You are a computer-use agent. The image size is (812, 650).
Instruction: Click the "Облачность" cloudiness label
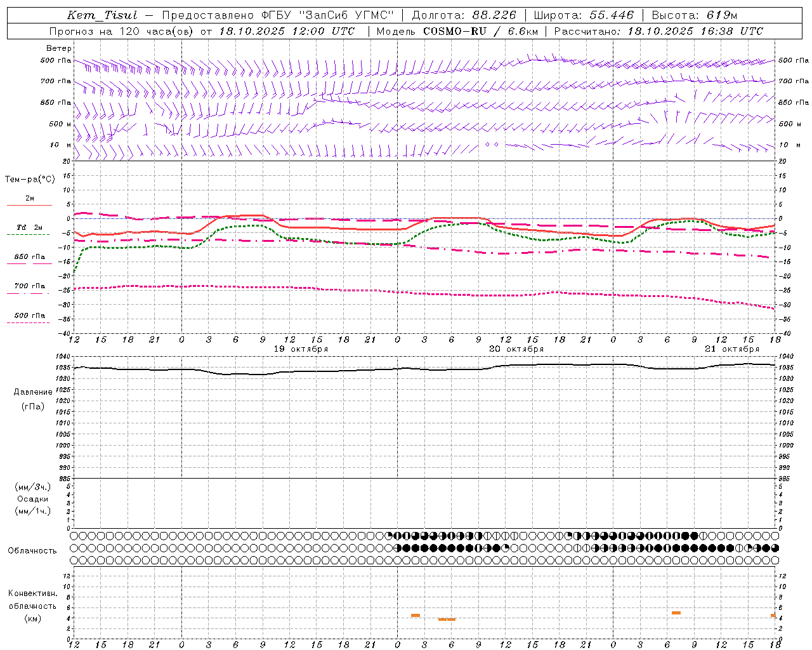32,550
